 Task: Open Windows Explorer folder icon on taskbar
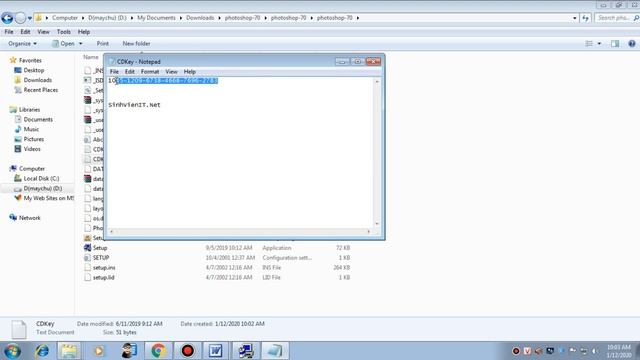click(x=69, y=351)
